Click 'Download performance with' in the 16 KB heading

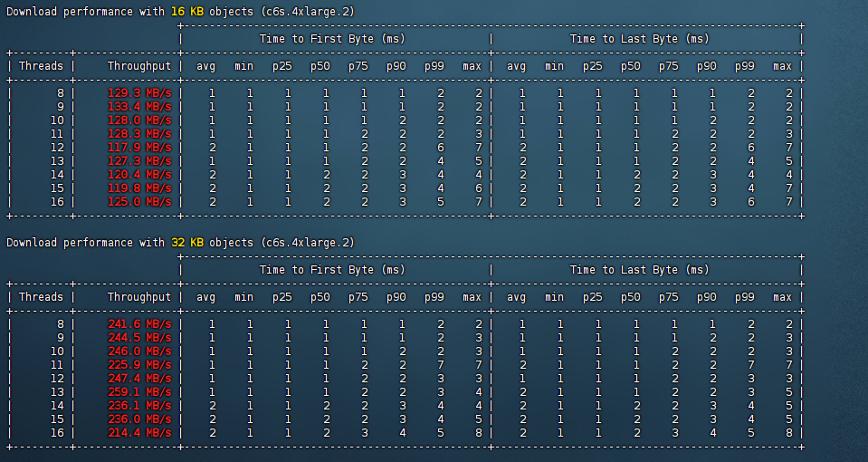click(85, 12)
